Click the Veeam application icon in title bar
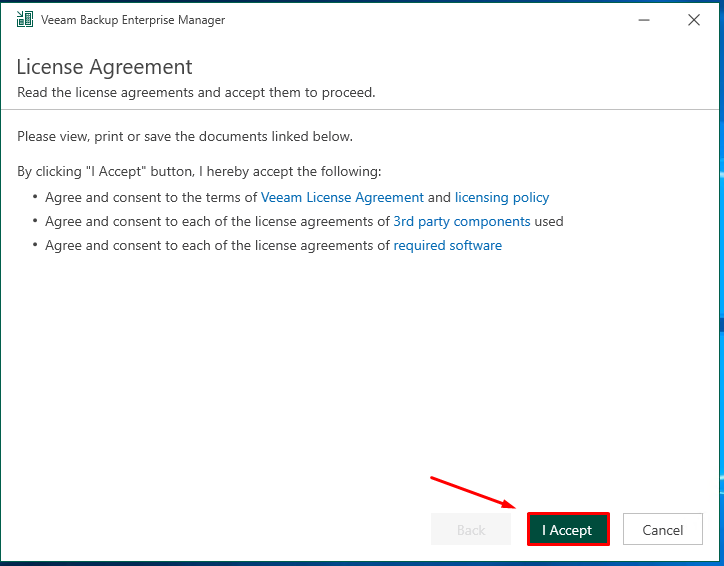The height and width of the screenshot is (566, 724). [25, 20]
